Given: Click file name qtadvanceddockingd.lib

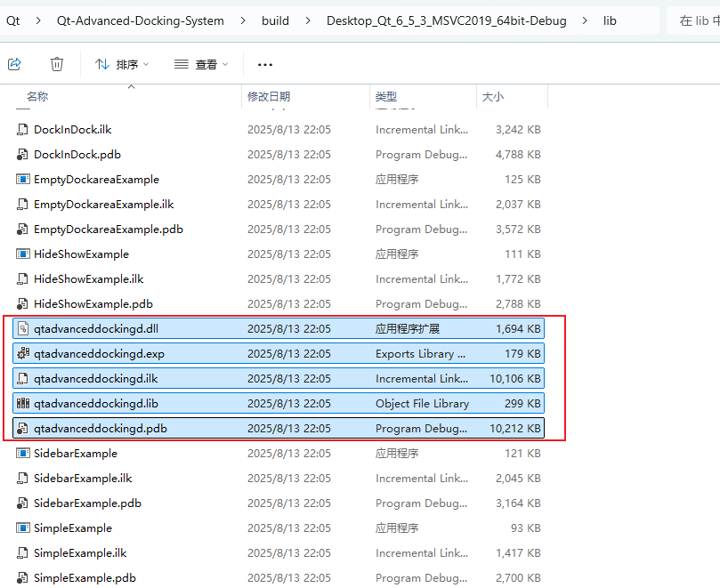Looking at the screenshot, I should [96, 404].
